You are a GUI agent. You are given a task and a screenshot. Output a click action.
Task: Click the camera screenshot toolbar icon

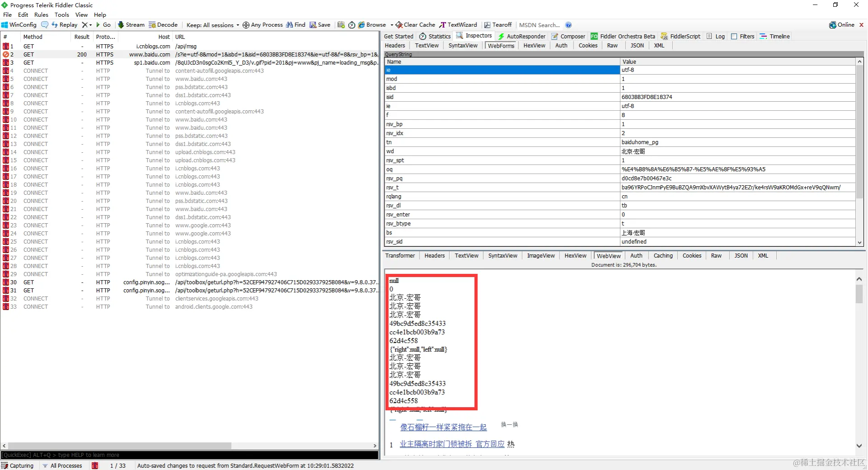point(341,25)
